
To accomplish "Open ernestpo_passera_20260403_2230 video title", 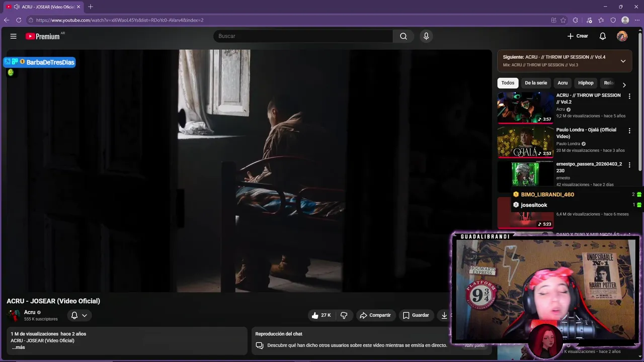I will pyautogui.click(x=589, y=167).
